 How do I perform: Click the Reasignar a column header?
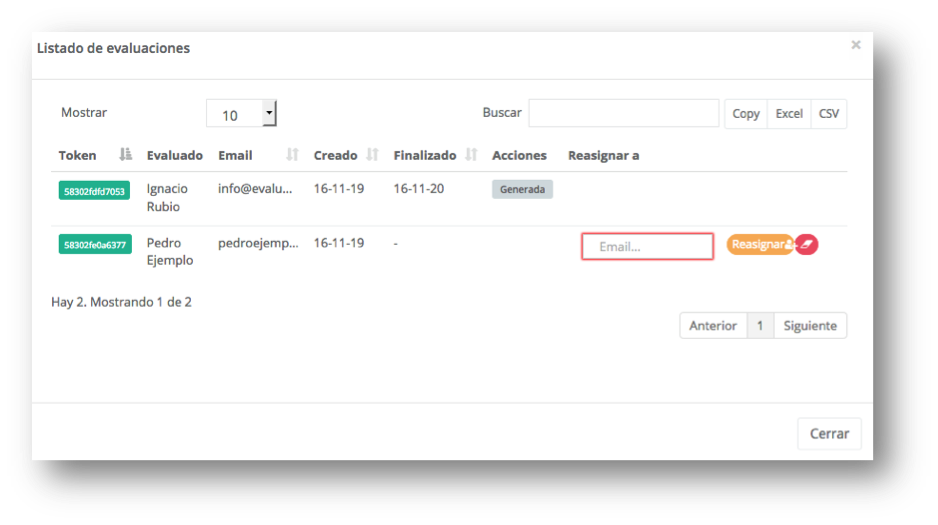[604, 155]
